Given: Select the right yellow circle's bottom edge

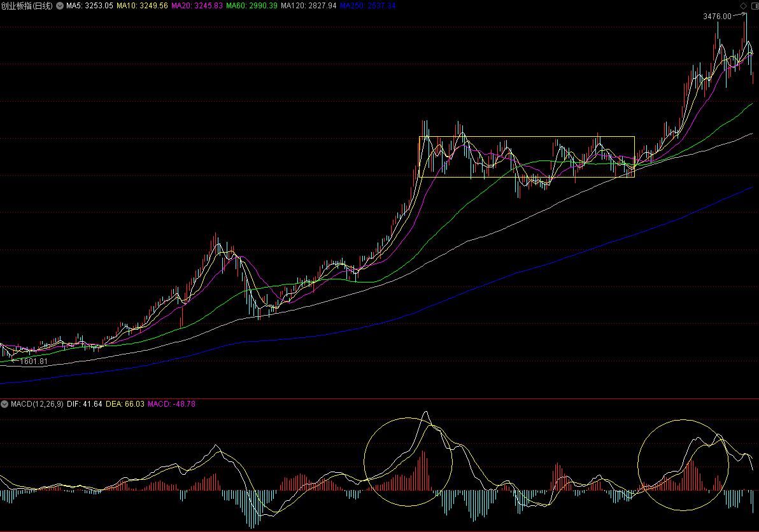Looking at the screenshot, I should [683, 510].
